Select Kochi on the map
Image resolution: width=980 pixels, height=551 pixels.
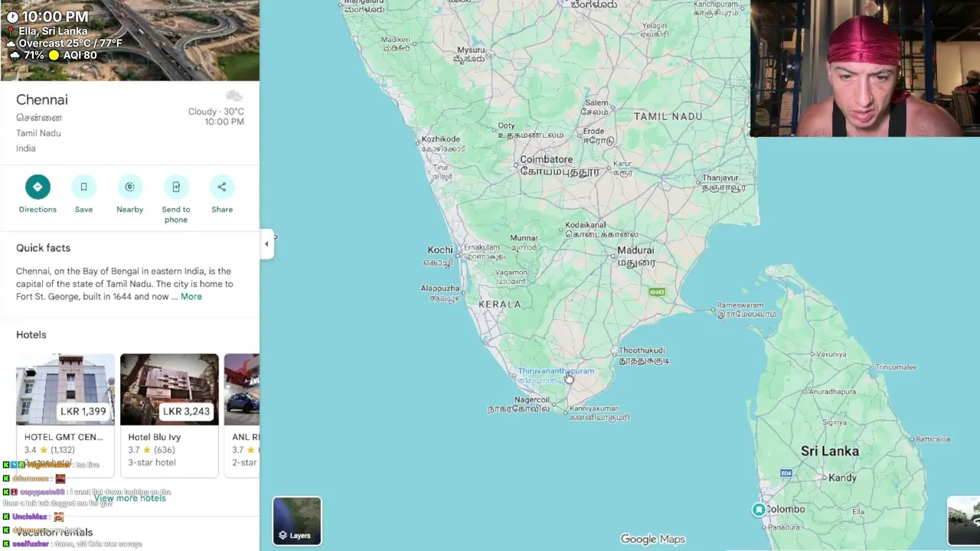[x=439, y=250]
